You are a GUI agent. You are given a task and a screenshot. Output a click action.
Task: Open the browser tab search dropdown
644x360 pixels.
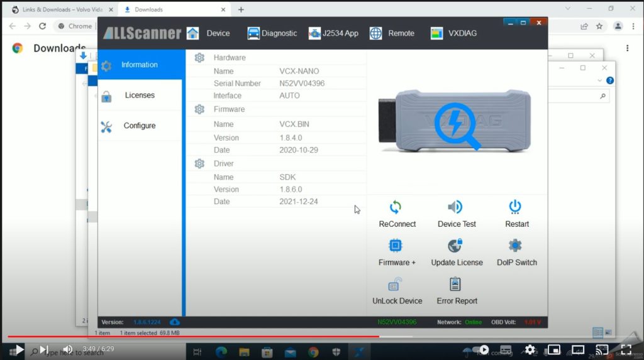click(568, 8)
